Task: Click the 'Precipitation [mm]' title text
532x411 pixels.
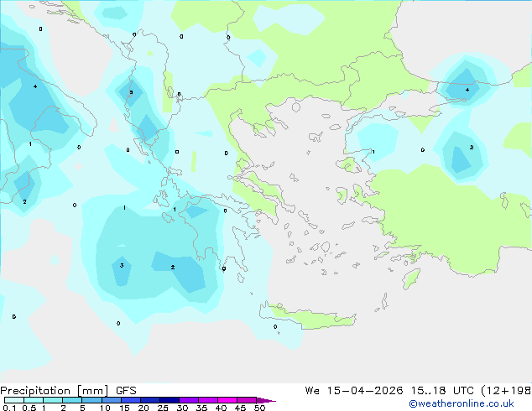Action: [55, 391]
